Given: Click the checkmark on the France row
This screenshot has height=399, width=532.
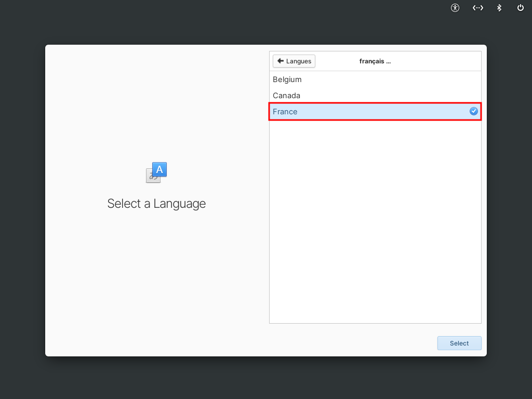Looking at the screenshot, I should click(474, 111).
